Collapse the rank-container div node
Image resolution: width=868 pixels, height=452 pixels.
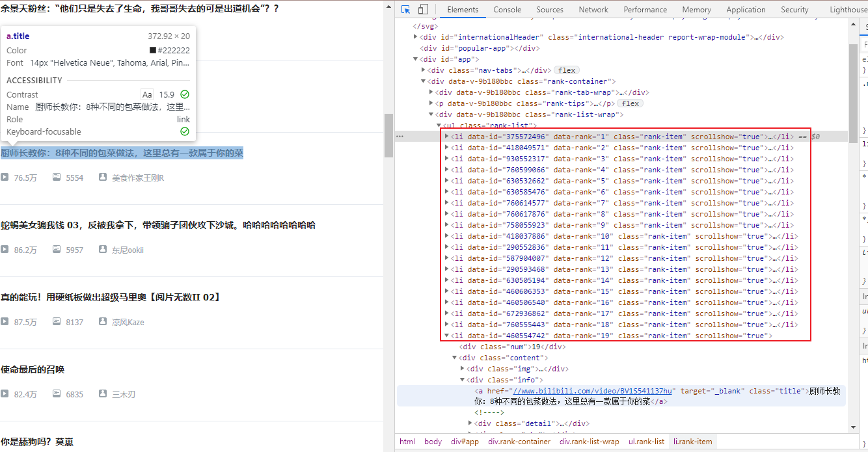pos(424,81)
